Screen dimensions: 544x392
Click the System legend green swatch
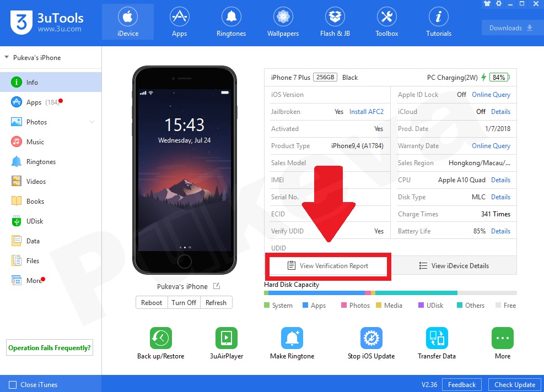click(x=266, y=306)
